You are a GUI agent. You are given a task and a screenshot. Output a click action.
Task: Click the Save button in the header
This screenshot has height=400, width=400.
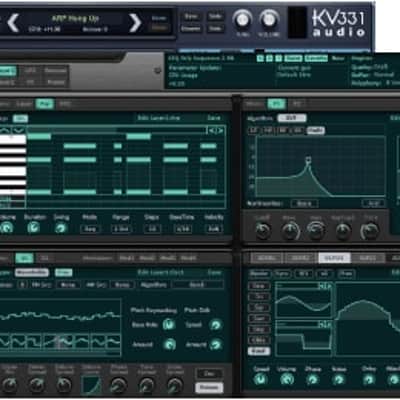[191, 16]
